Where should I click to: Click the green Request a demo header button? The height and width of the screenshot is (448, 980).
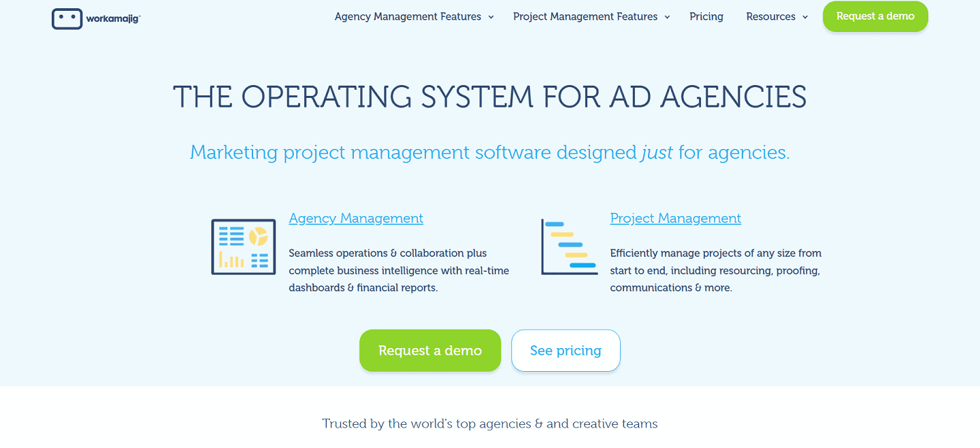tap(875, 16)
